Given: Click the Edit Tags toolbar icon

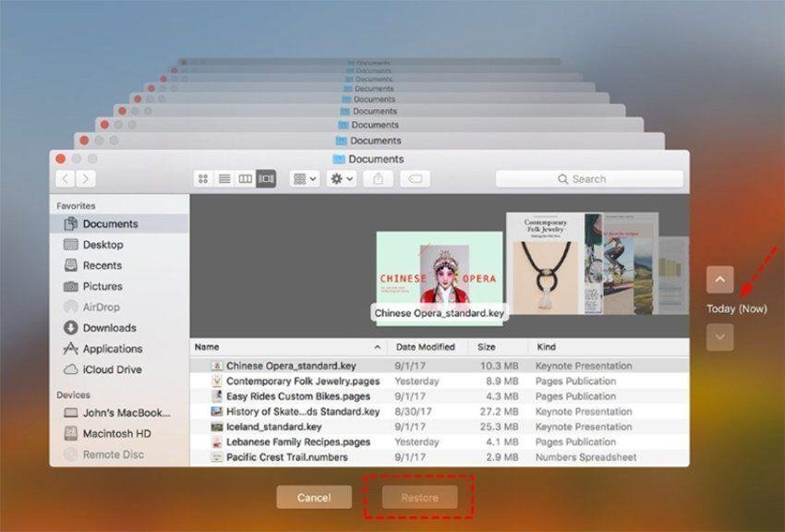Looking at the screenshot, I should coord(415,178).
